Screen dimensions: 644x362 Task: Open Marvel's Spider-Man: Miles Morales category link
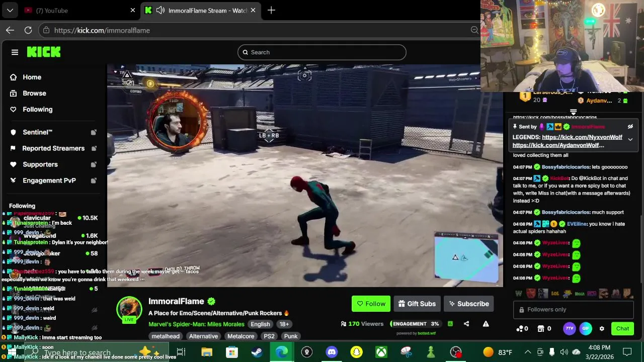click(196, 324)
